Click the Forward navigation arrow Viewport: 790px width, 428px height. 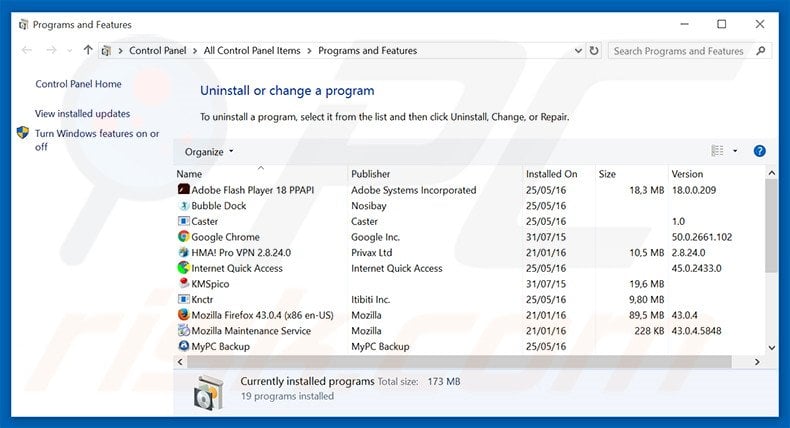click(51, 50)
